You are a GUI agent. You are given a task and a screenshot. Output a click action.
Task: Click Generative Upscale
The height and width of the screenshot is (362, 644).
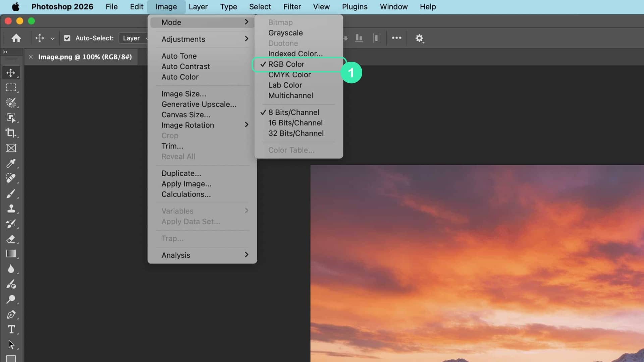(x=202, y=104)
